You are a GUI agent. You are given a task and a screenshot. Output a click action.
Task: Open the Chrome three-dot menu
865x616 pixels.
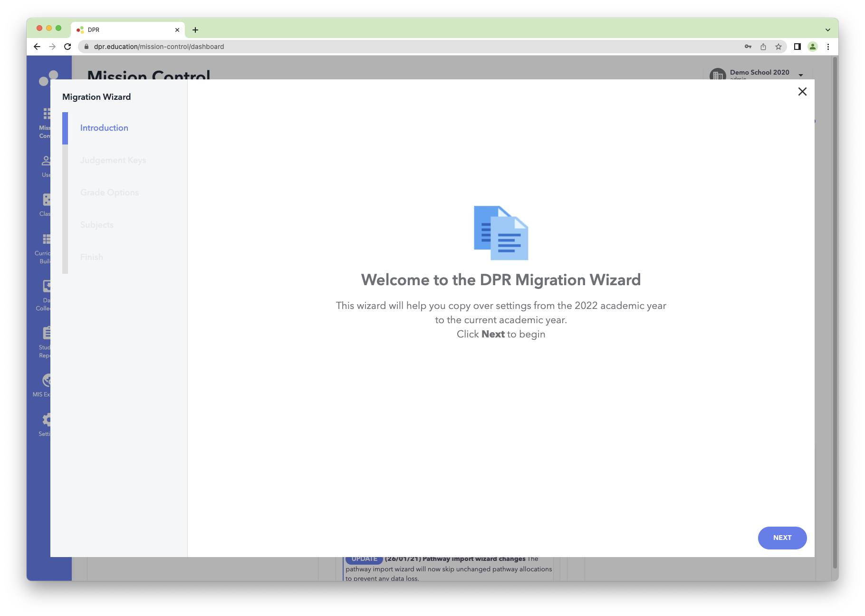tap(828, 47)
